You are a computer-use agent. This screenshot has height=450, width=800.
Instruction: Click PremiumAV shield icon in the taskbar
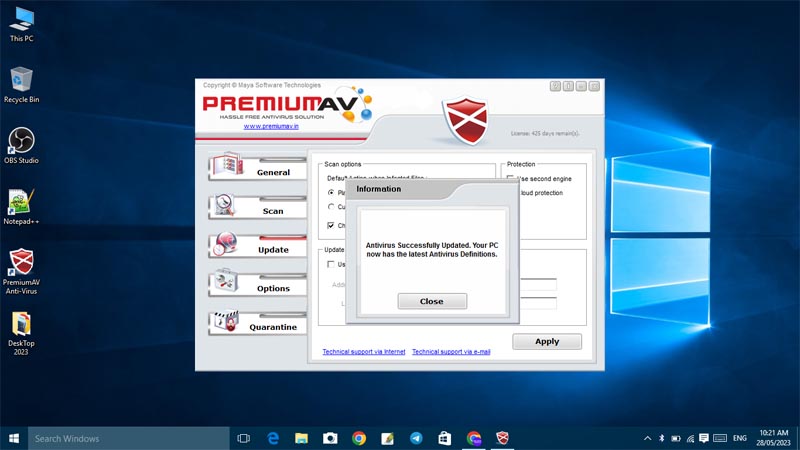(503, 438)
